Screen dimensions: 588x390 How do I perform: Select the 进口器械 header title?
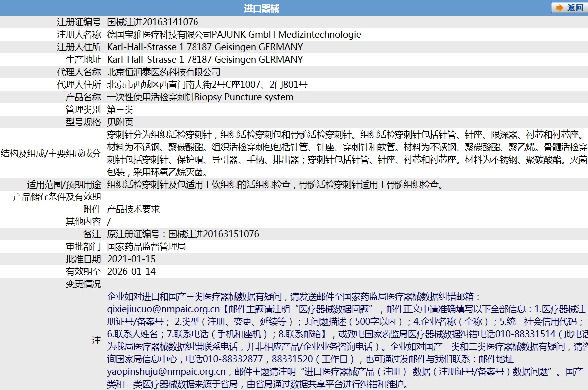(x=261, y=8)
